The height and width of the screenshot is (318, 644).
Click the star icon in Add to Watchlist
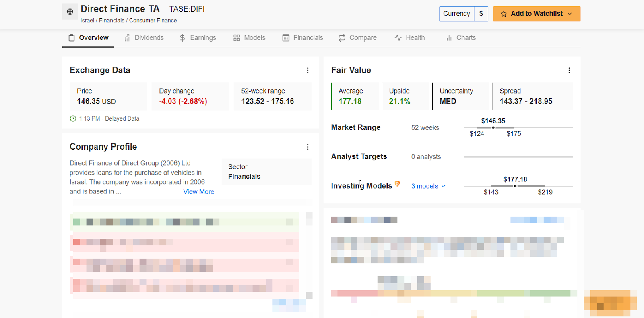(504, 14)
